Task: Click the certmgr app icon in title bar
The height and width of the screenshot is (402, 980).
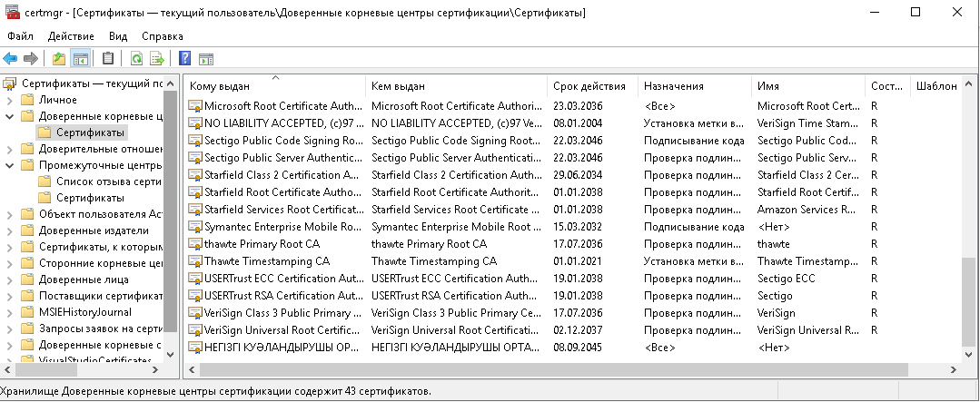Action: coord(12,13)
